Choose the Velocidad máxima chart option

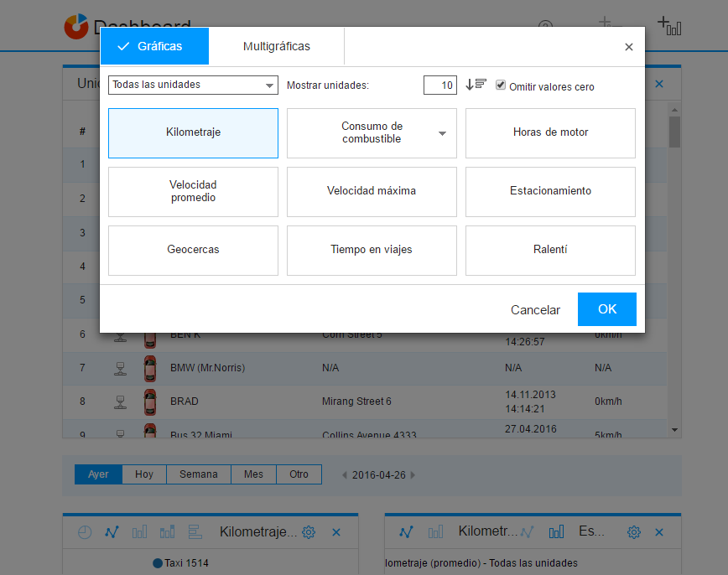click(x=372, y=191)
